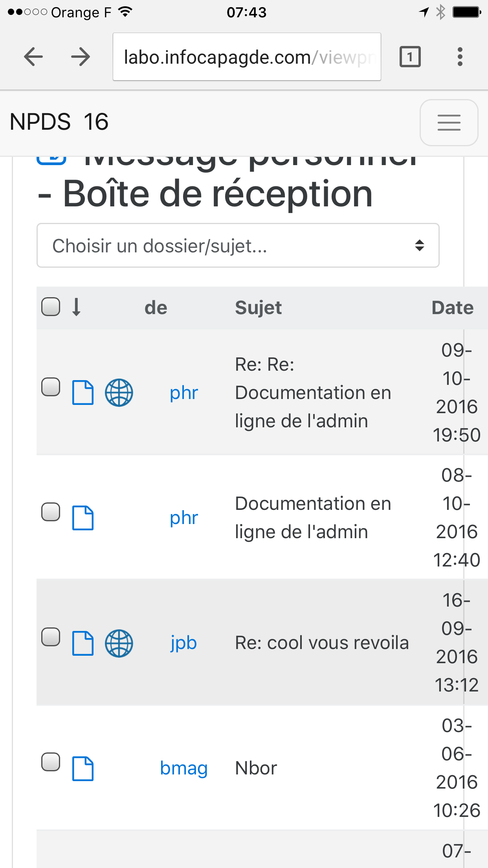Open the browser three-dot menu
The image size is (488, 868).
pyautogui.click(x=460, y=57)
